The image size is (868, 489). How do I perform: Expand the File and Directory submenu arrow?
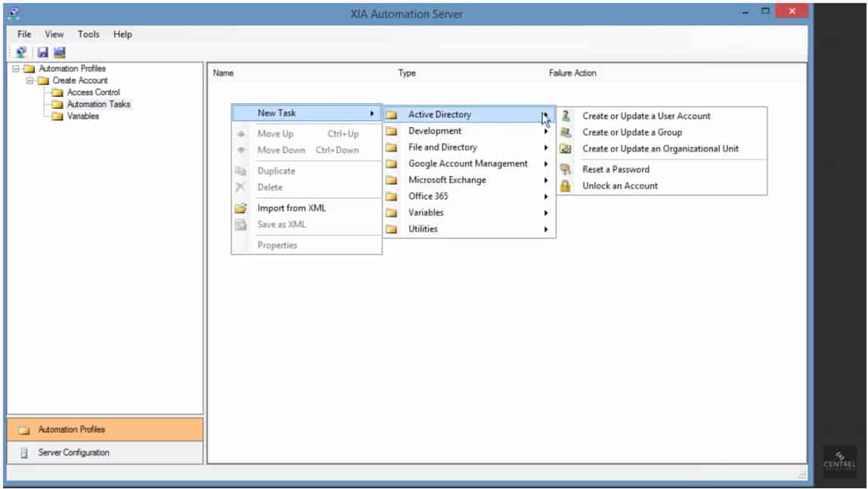546,147
